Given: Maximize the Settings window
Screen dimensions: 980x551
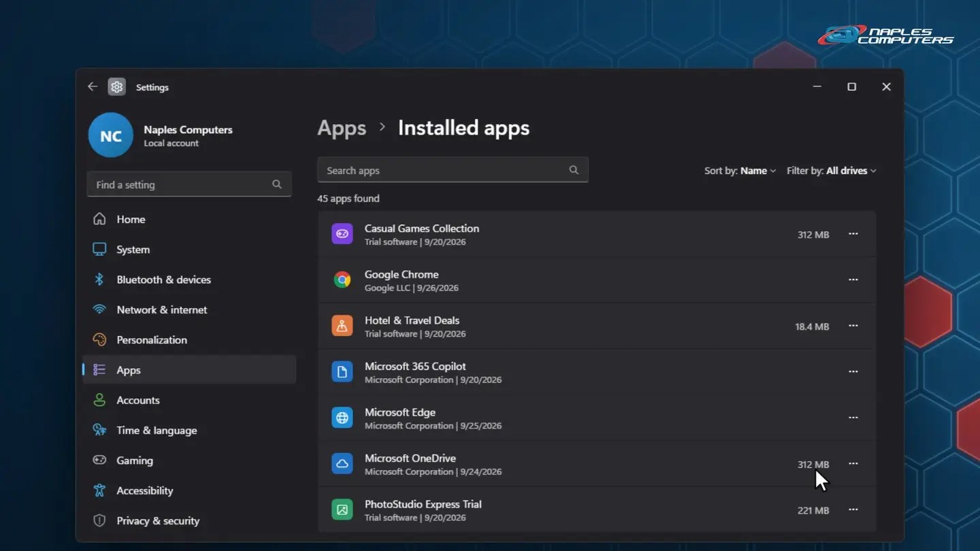Looking at the screenshot, I should [x=851, y=87].
